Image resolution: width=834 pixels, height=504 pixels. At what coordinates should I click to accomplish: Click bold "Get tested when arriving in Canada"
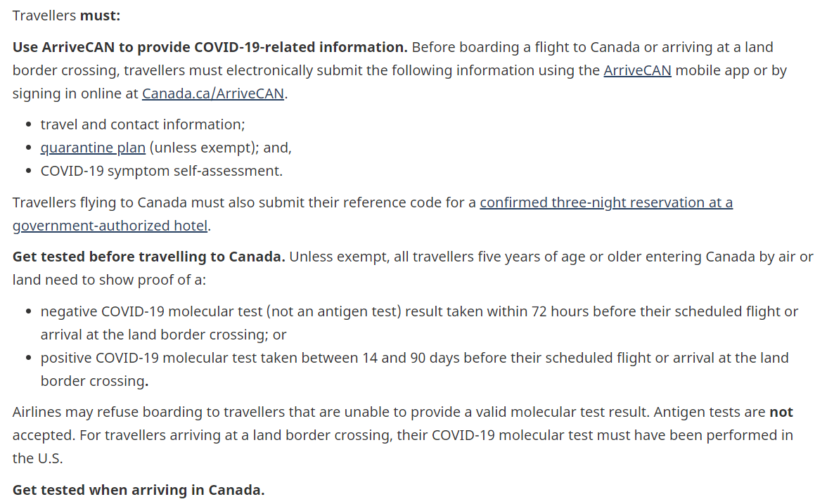click(139, 490)
